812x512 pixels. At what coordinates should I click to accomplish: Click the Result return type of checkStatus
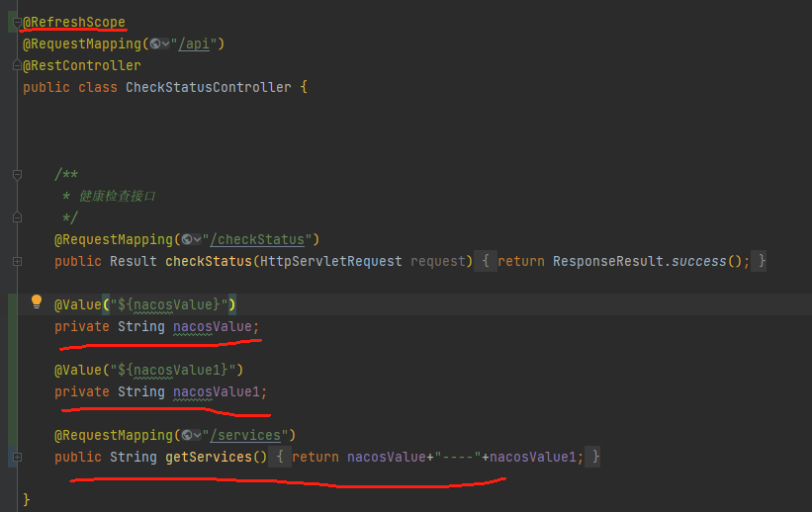(134, 261)
